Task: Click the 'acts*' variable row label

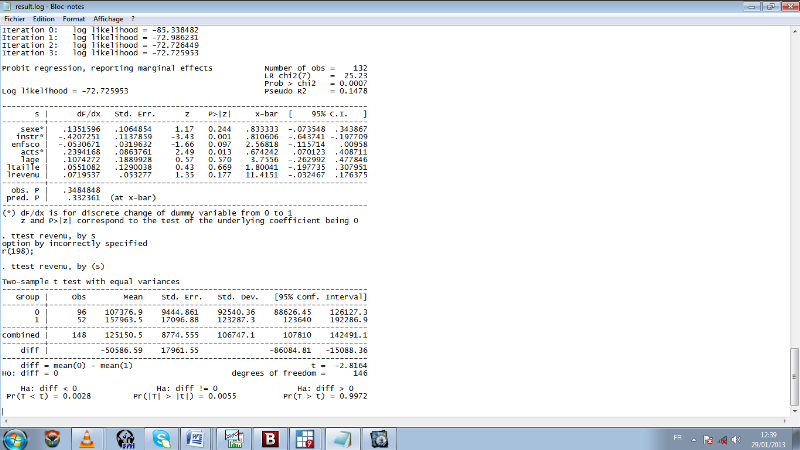Action: click(32, 152)
